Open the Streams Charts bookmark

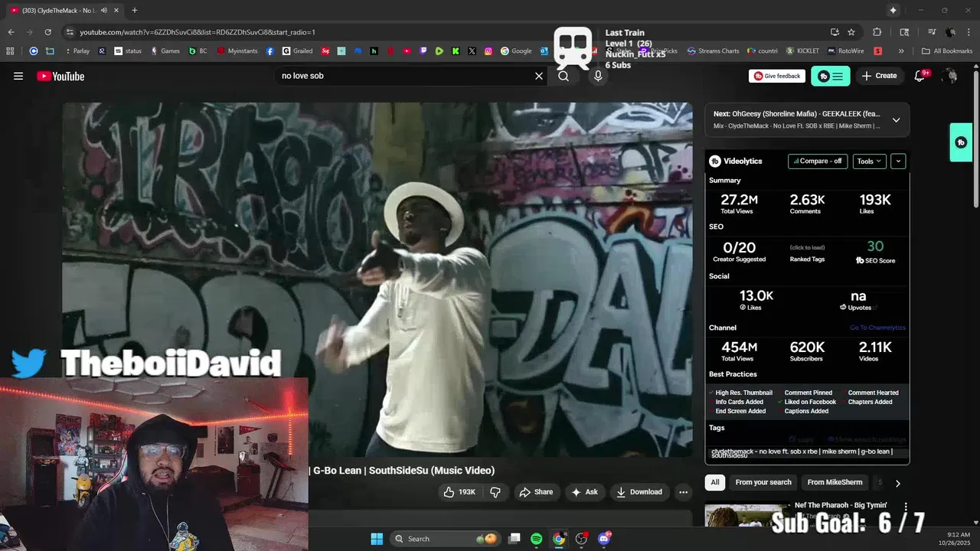713,51
